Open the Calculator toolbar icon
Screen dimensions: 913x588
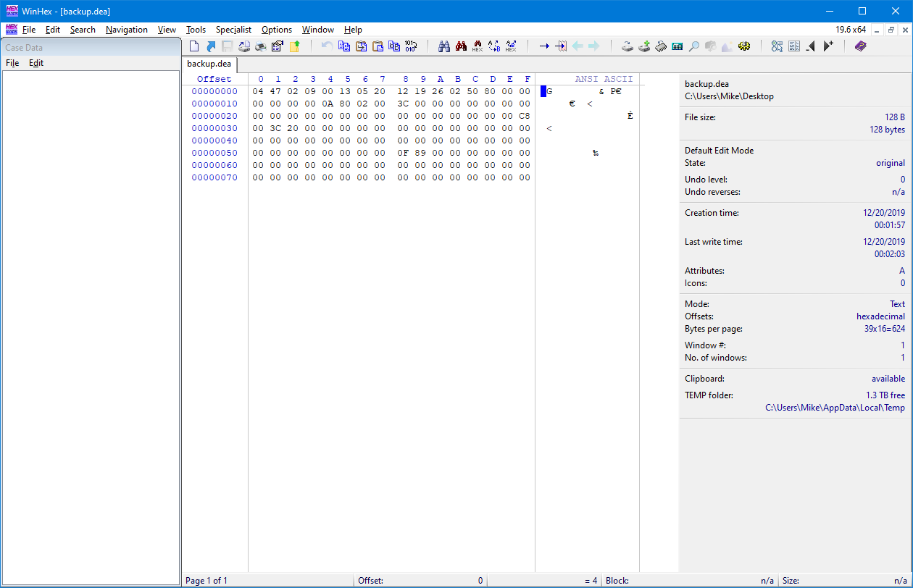(x=678, y=46)
